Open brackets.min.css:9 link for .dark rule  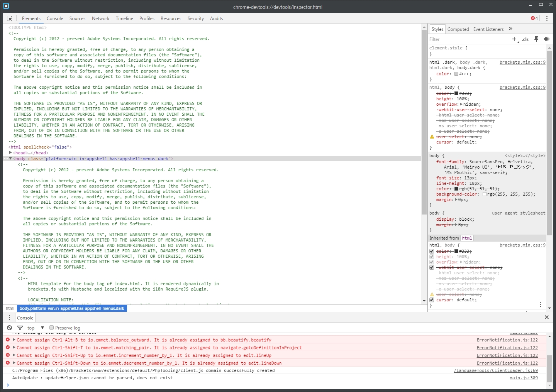click(522, 62)
